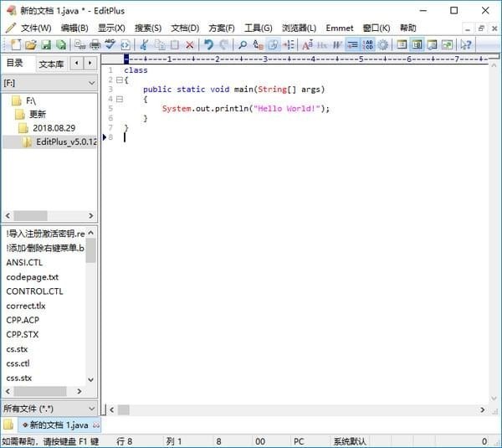502x448 pixels.
Task: Click the Open file folder icon
Action: coord(29,44)
